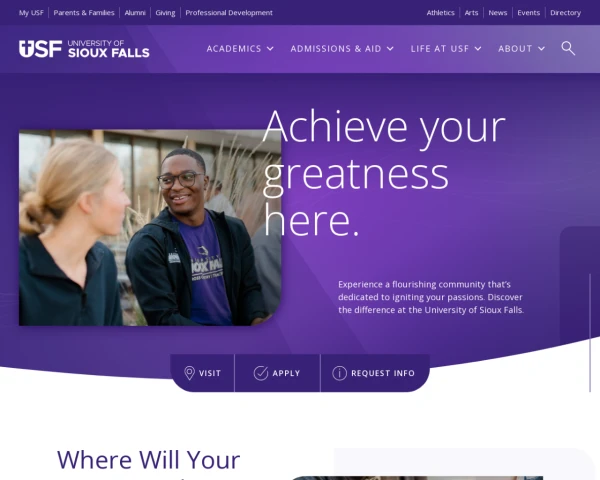Image resolution: width=600 pixels, height=480 pixels.
Task: Click the Visit map pin icon
Action: pyautogui.click(x=189, y=373)
